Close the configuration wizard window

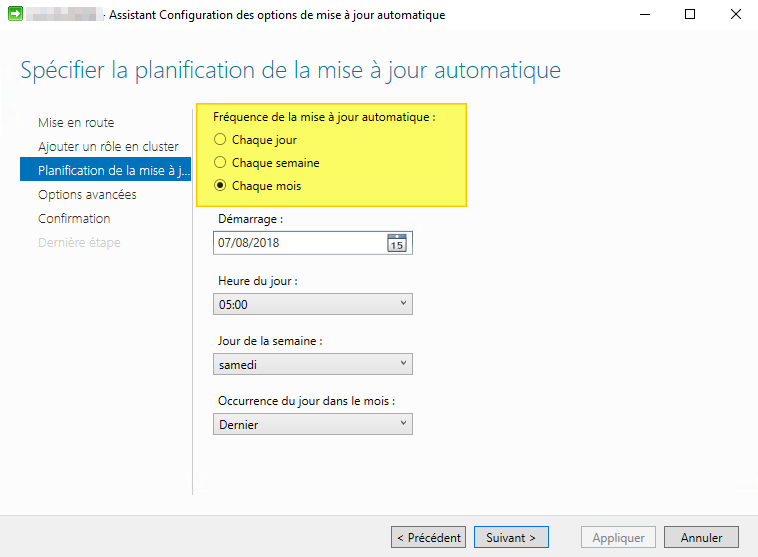735,15
